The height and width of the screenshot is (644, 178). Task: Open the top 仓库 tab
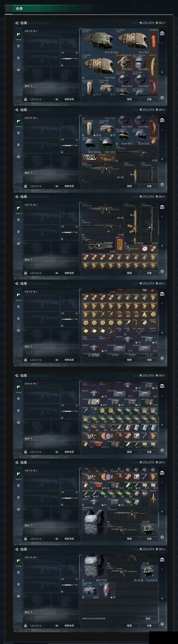click(19, 9)
